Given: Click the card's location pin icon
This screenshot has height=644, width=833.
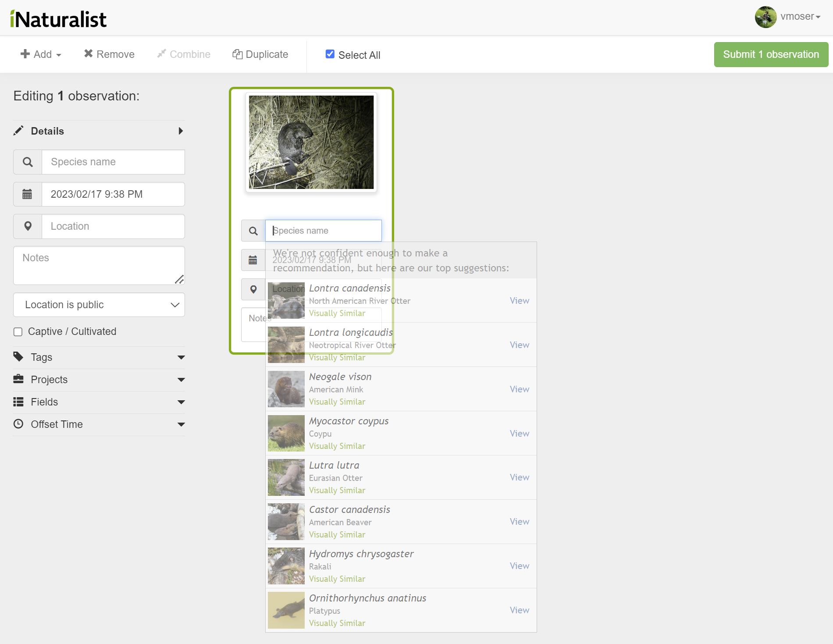Looking at the screenshot, I should [x=253, y=289].
